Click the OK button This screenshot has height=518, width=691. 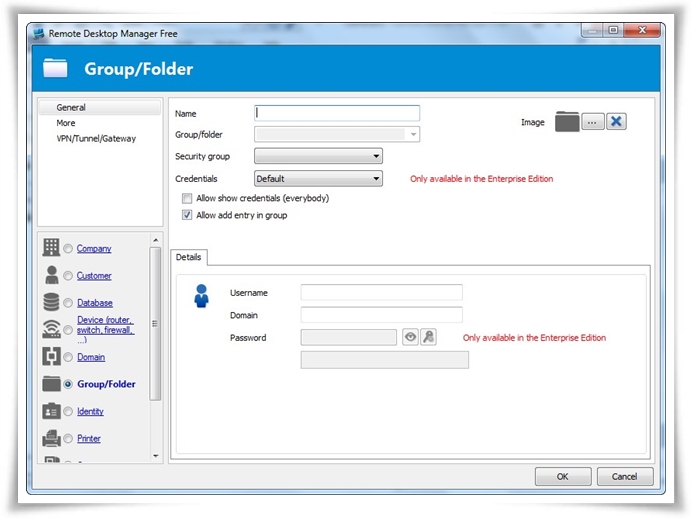point(563,477)
